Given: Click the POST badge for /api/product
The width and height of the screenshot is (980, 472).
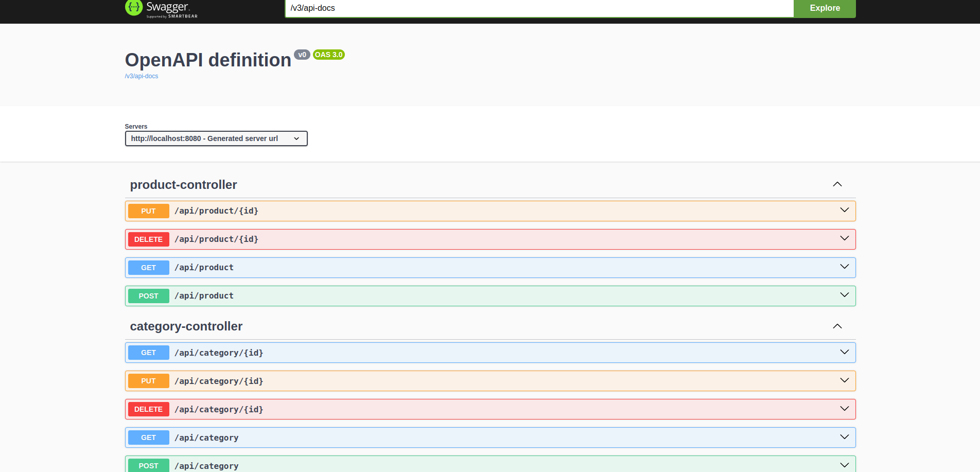Looking at the screenshot, I should tap(148, 296).
